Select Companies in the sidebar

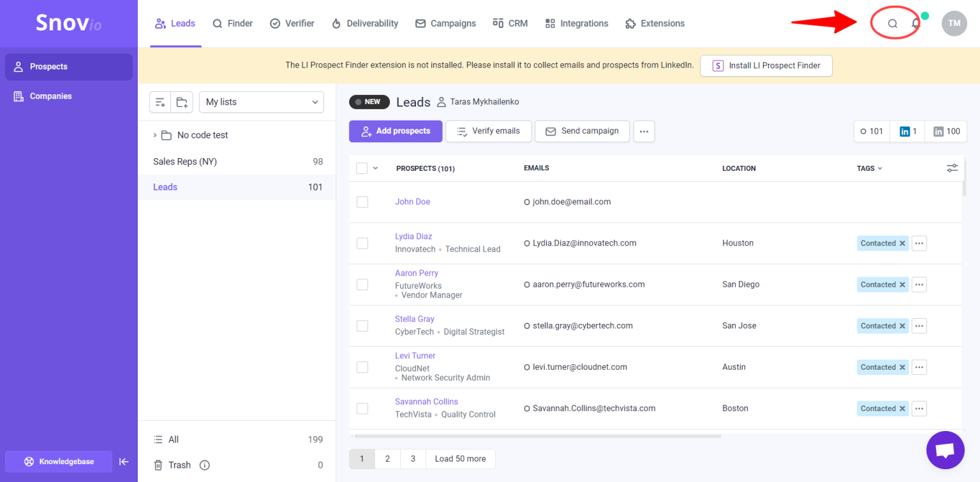coord(69,96)
